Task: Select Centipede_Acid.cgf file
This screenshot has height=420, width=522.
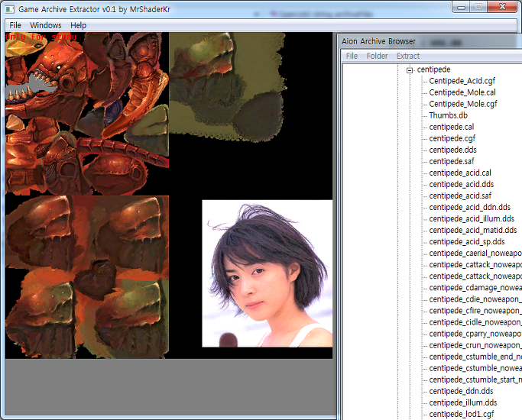Action: click(462, 81)
